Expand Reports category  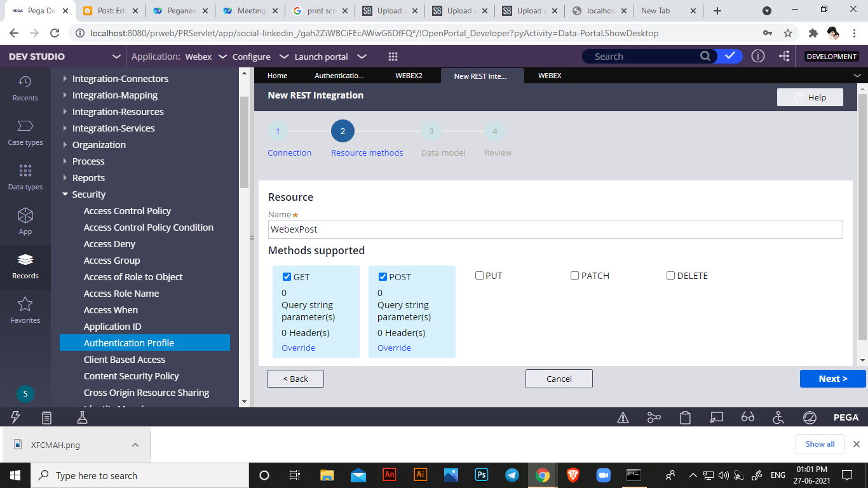pyautogui.click(x=65, y=178)
